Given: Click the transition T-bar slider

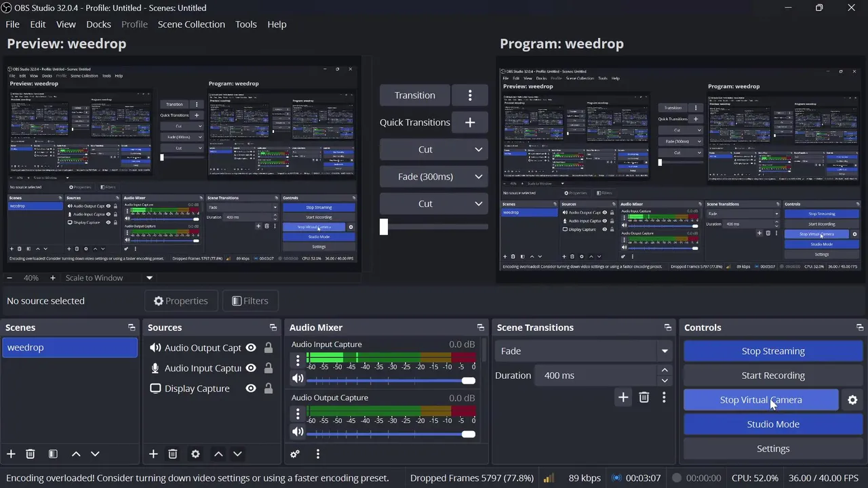Looking at the screenshot, I should [x=433, y=227].
